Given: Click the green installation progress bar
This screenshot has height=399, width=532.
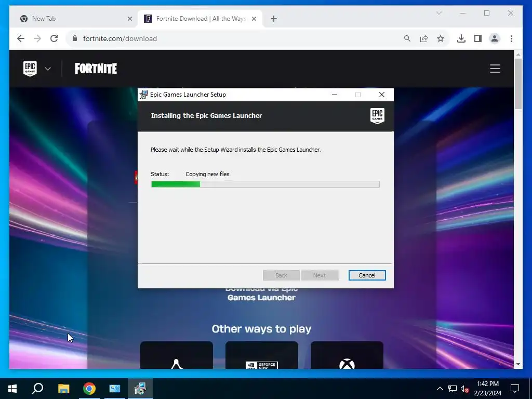Looking at the screenshot, I should [265, 184].
